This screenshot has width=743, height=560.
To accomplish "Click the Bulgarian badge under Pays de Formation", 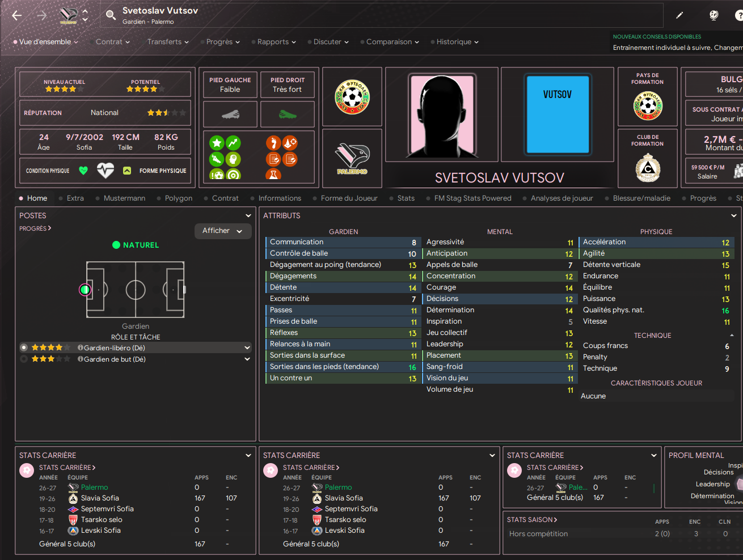I will 648,105.
